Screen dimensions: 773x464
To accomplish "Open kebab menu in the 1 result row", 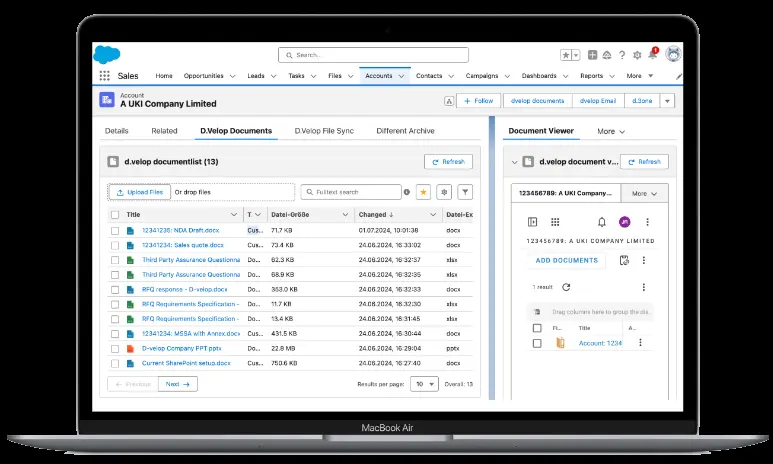I will tap(643, 287).
